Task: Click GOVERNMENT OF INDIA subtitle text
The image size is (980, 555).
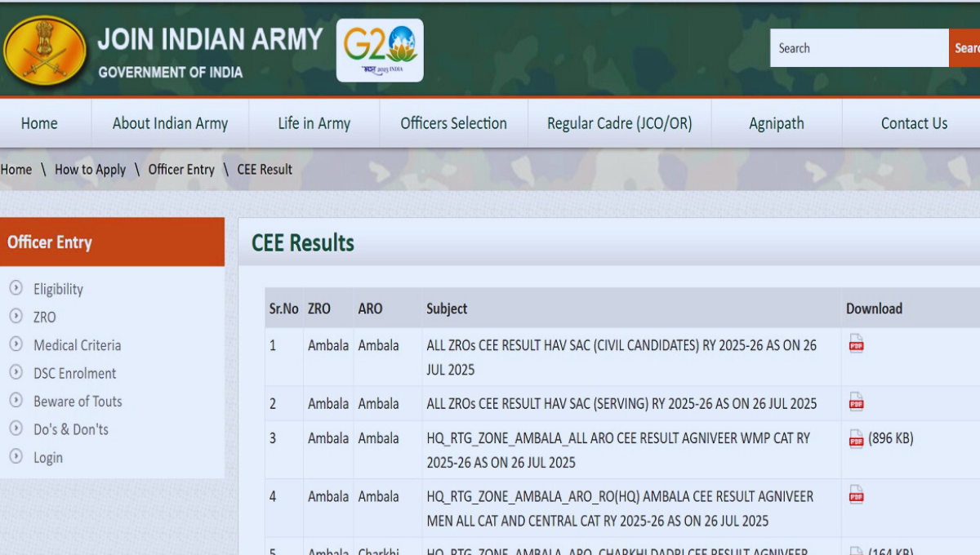Action: (x=171, y=72)
